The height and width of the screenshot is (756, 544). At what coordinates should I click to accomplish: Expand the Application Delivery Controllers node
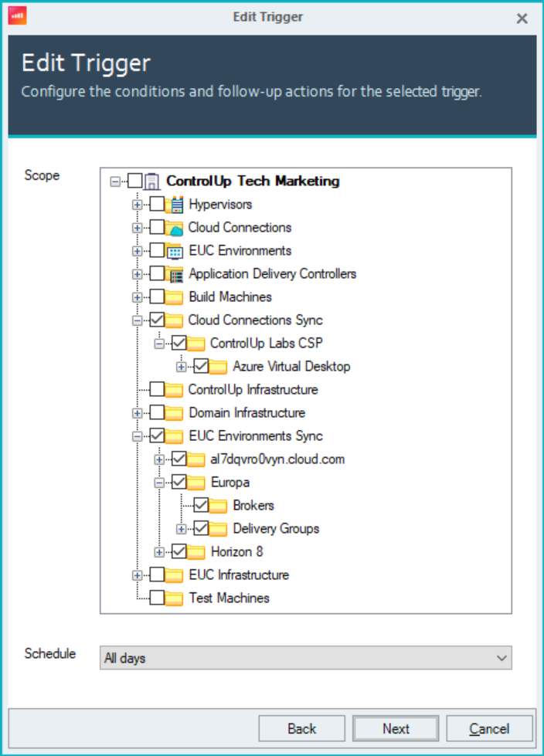(137, 274)
